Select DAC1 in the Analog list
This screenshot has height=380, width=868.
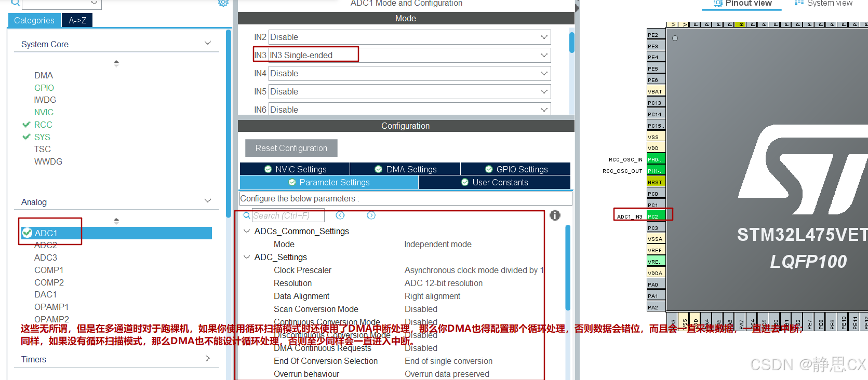[46, 294]
